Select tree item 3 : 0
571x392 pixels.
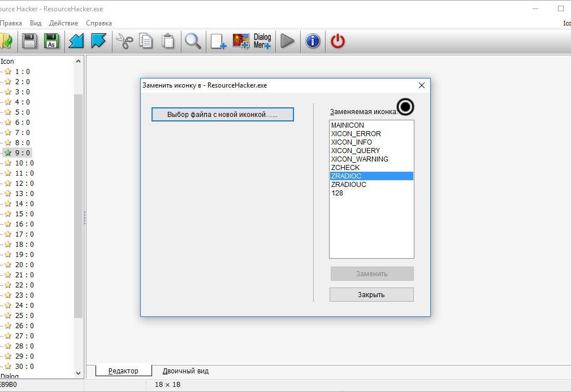tap(22, 92)
